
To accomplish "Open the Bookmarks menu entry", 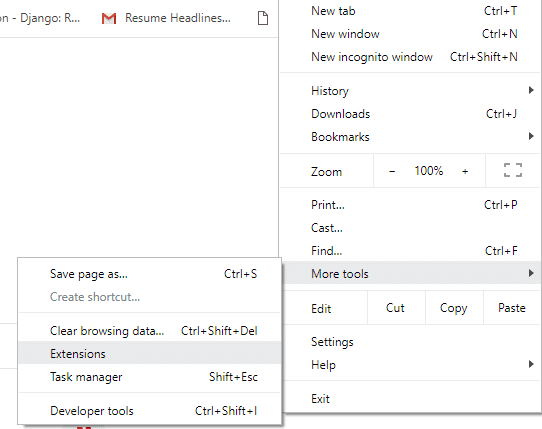I will [411, 137].
